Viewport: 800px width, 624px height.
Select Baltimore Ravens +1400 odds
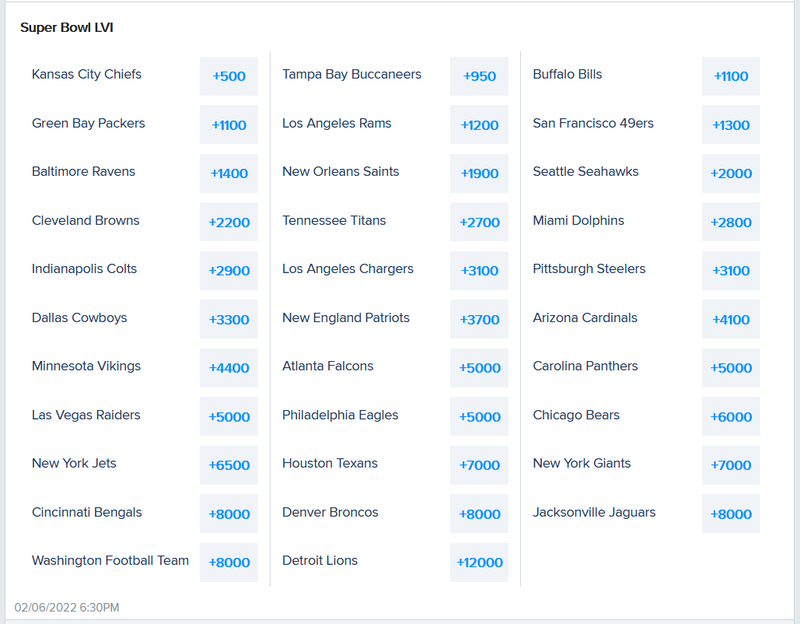(229, 173)
